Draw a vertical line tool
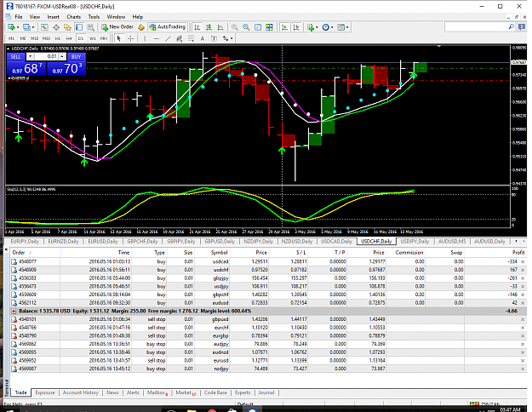 [x=145, y=38]
